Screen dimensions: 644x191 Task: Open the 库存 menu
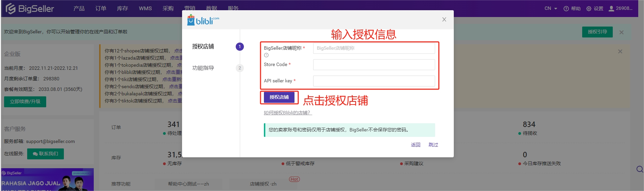coord(122,9)
